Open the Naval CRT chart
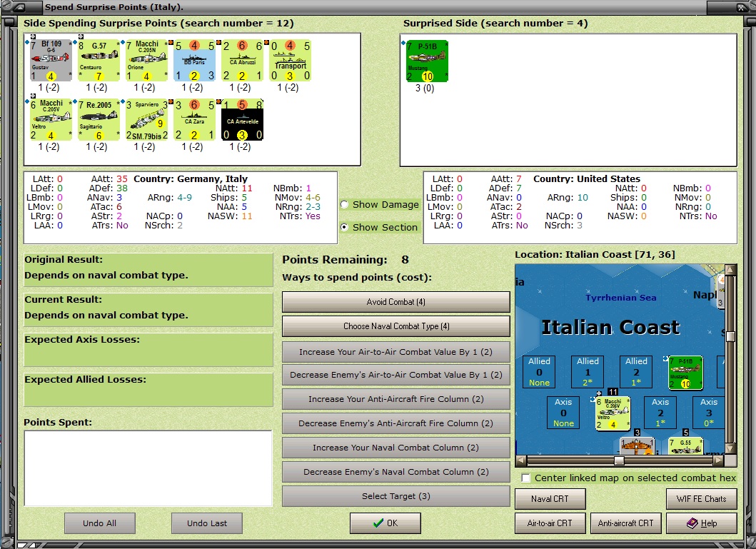 tap(550, 499)
